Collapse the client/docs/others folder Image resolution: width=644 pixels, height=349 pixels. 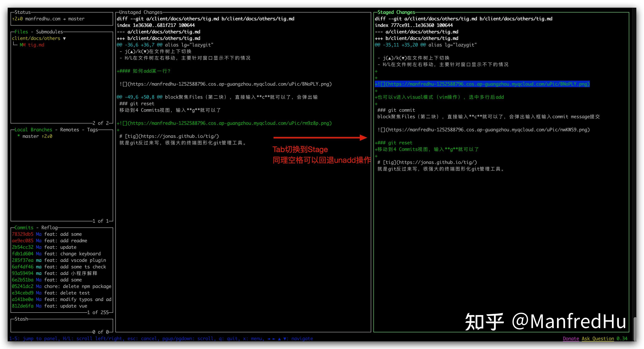65,38
